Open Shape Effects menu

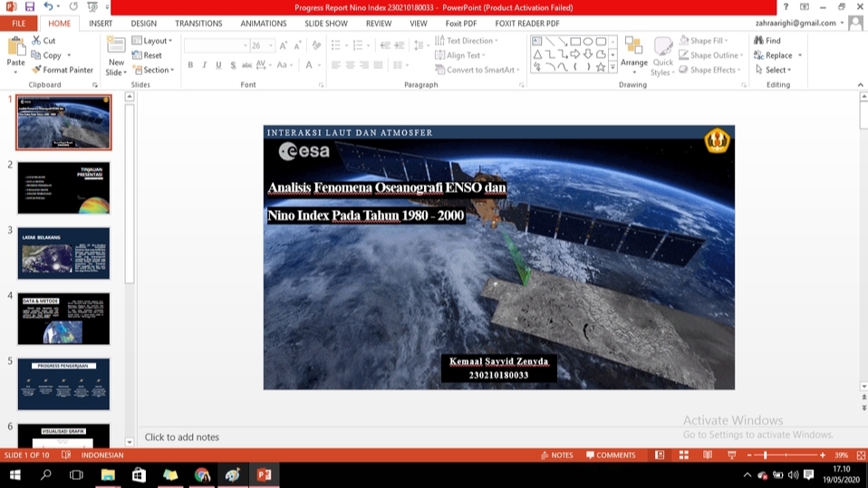pos(710,70)
